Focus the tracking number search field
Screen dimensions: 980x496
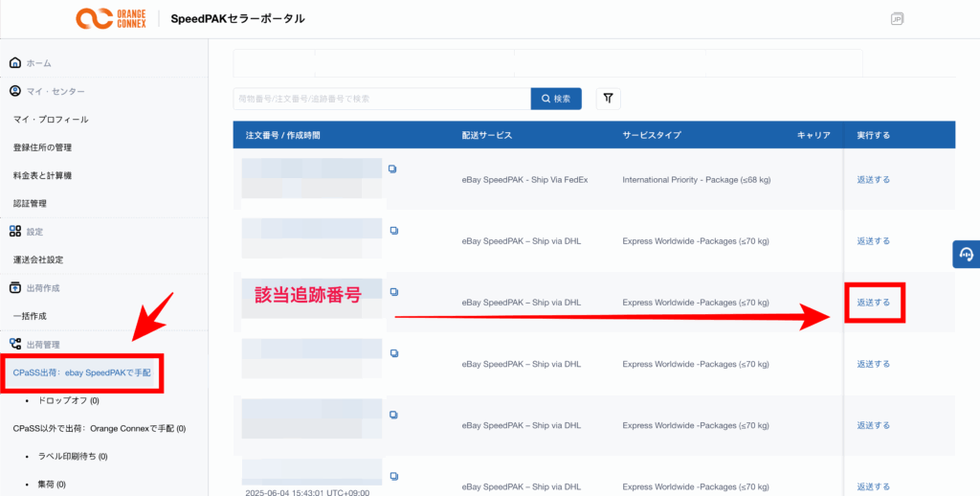(x=381, y=99)
